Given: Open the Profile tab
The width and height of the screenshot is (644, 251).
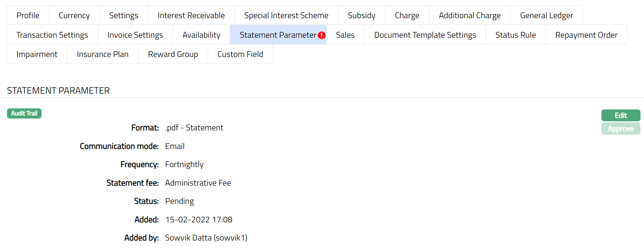Looking at the screenshot, I should [28, 15].
